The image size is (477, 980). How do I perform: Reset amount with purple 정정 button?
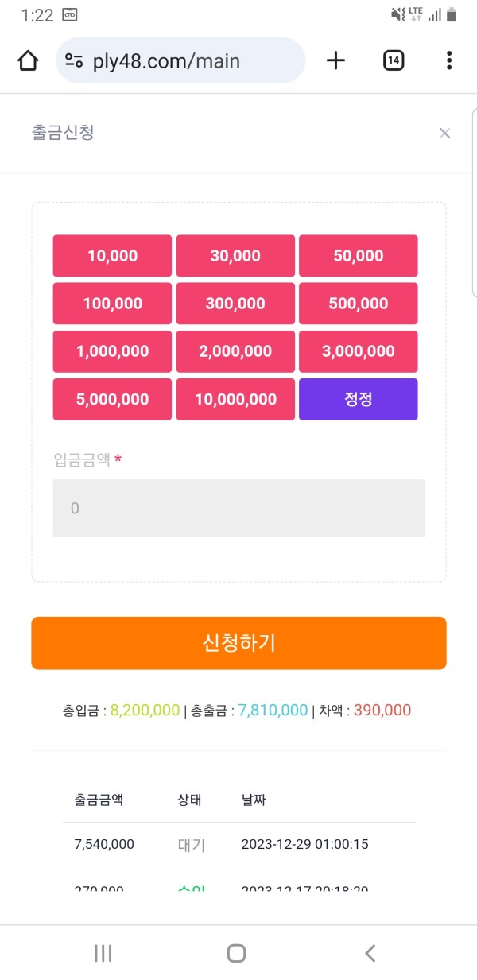[x=358, y=399]
